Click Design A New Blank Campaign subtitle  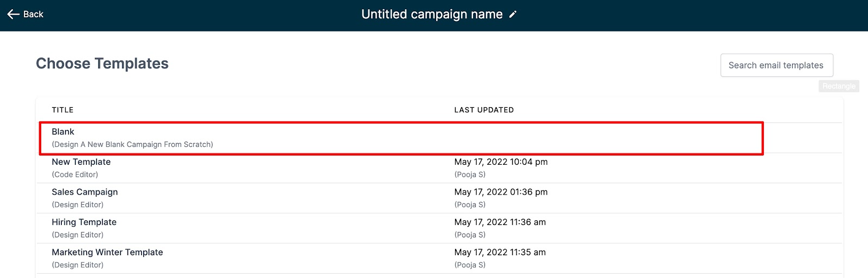(132, 145)
